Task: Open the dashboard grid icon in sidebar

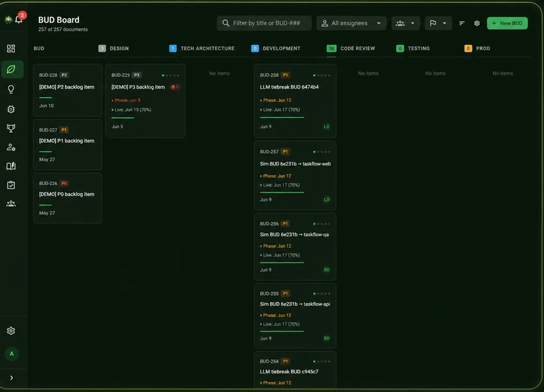Action: point(11,48)
